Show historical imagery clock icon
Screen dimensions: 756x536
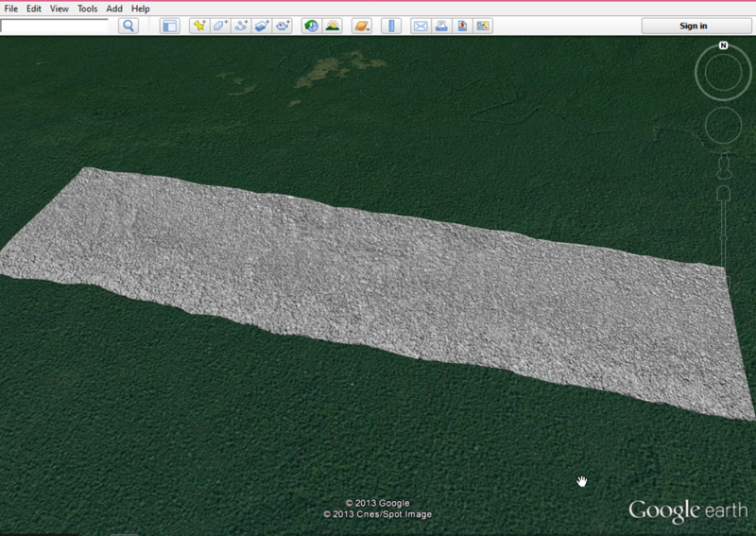pos(311,26)
